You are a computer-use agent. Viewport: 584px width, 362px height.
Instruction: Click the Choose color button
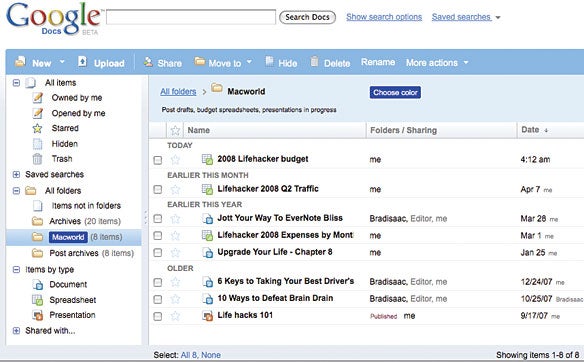(395, 92)
